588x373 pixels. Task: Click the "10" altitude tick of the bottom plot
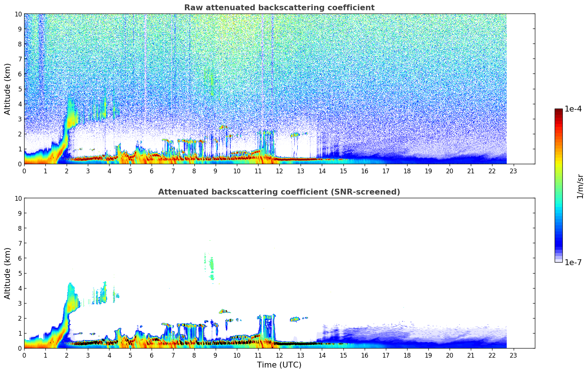[18, 198]
